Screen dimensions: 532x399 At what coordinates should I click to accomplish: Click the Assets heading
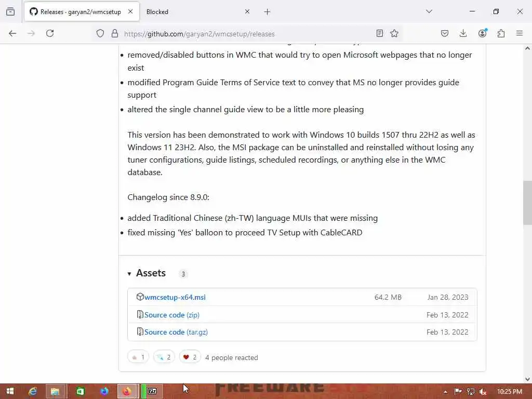pyautogui.click(x=151, y=273)
